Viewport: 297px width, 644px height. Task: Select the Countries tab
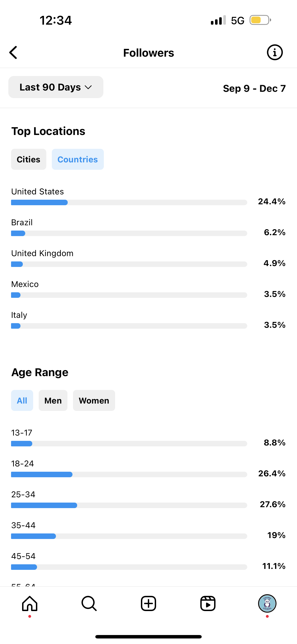78,159
